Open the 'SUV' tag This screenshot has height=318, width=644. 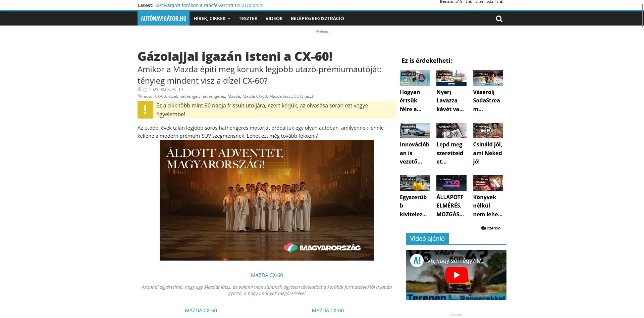pos(298,96)
